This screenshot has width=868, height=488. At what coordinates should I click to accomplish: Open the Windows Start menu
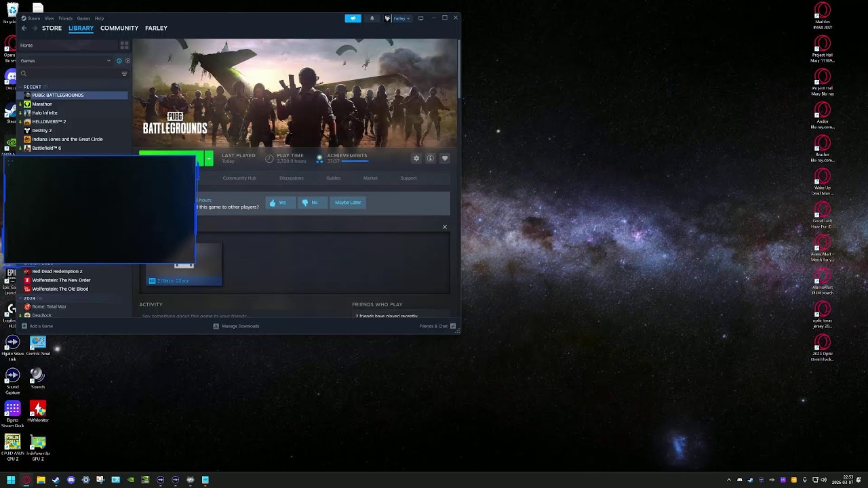(x=11, y=480)
